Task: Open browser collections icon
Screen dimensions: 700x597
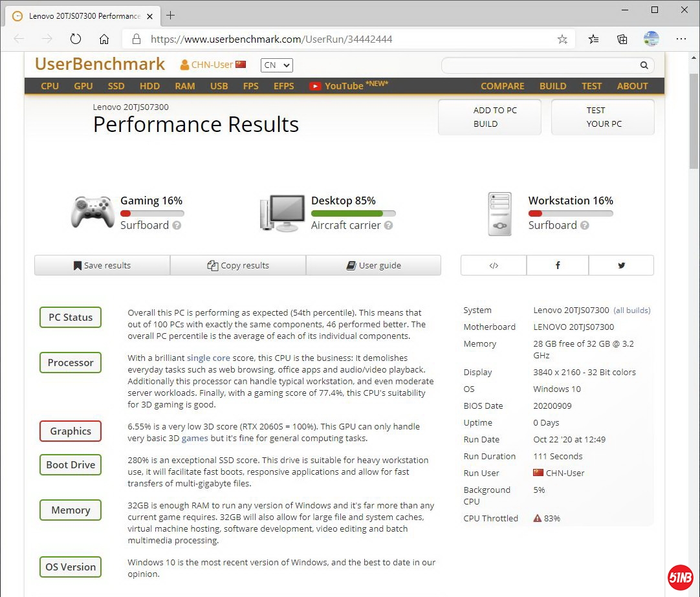Action: [622, 39]
